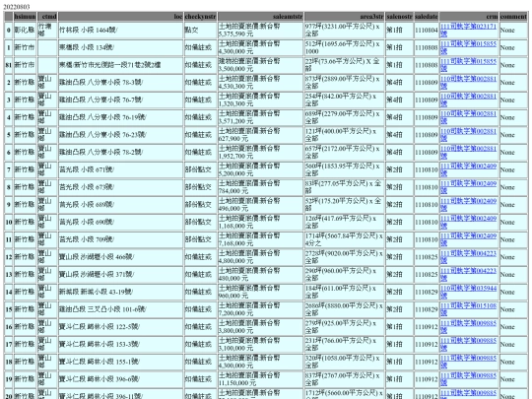
Task: Select the area cell with 1695.66 square meters
Action: tap(344, 47)
